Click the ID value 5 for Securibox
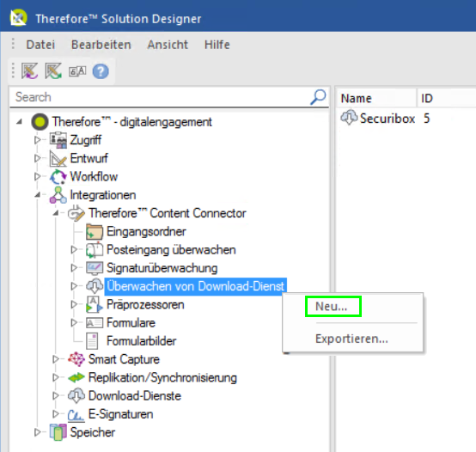The image size is (476, 452). tap(426, 118)
